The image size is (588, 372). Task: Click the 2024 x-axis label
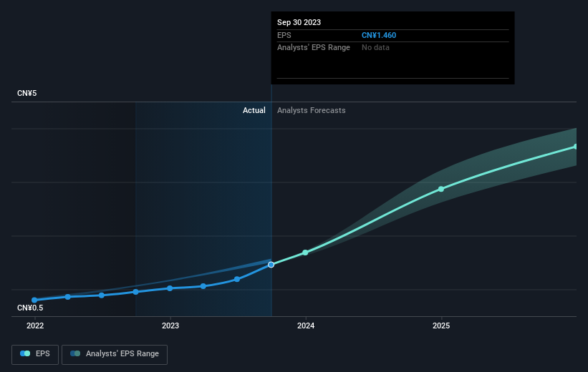[306, 326]
